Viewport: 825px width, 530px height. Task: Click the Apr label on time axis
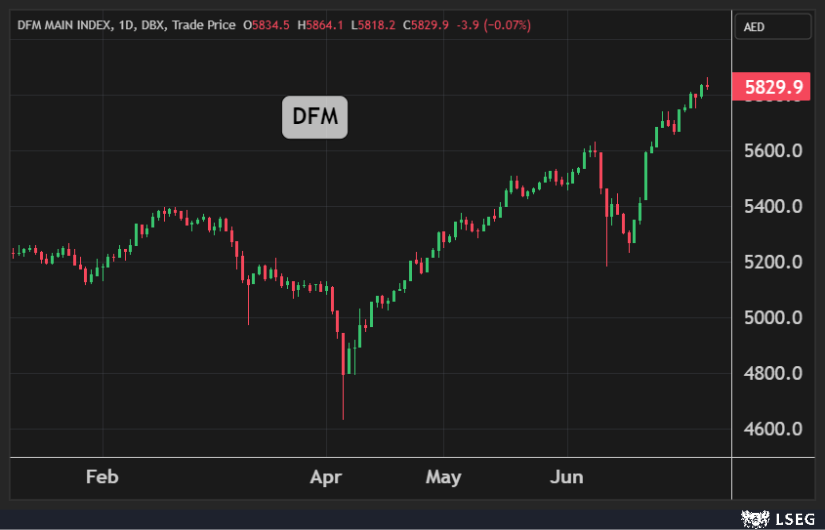pyautogui.click(x=326, y=477)
